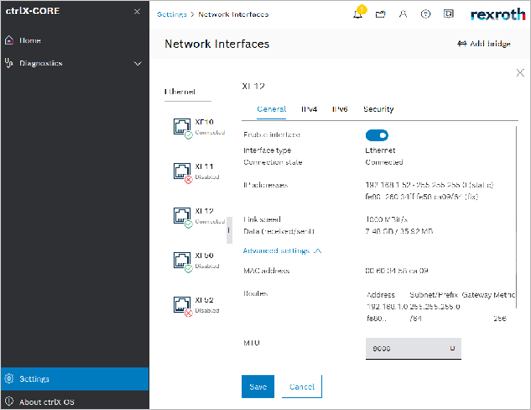Collapse sidebar with ctrlX-CORE X button
Screen dimensions: 531x410
pyautogui.click(x=137, y=12)
